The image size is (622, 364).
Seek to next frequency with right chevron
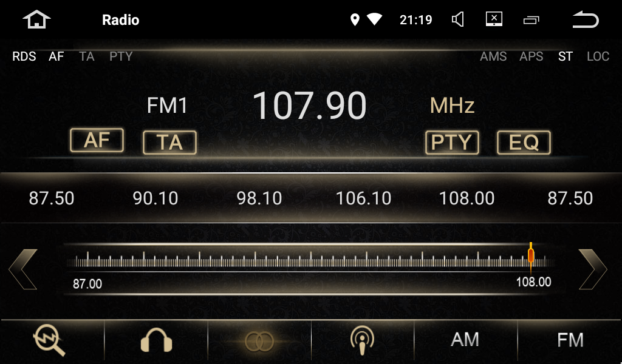592,269
